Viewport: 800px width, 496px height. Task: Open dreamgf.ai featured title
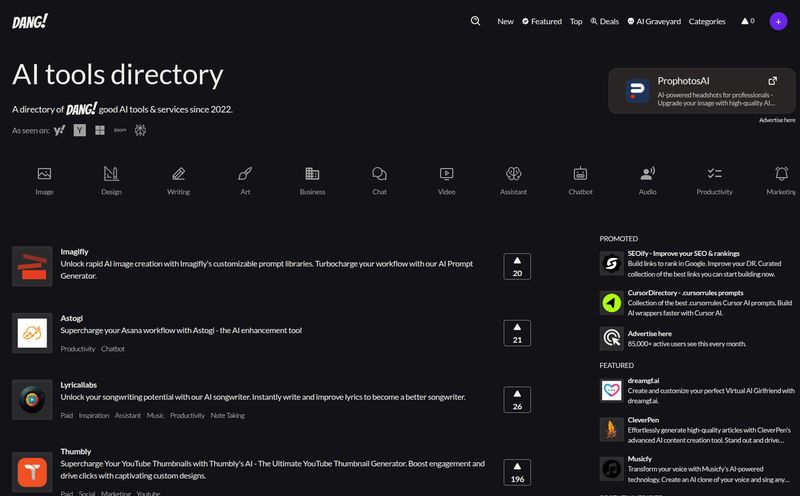(x=643, y=381)
